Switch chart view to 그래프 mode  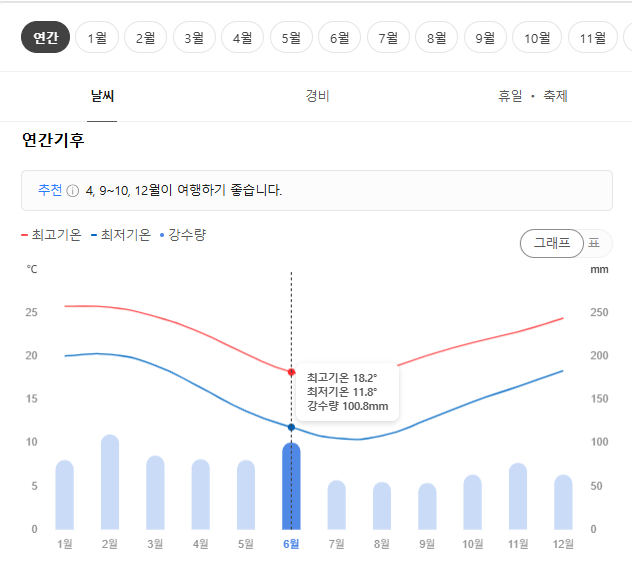pos(552,243)
